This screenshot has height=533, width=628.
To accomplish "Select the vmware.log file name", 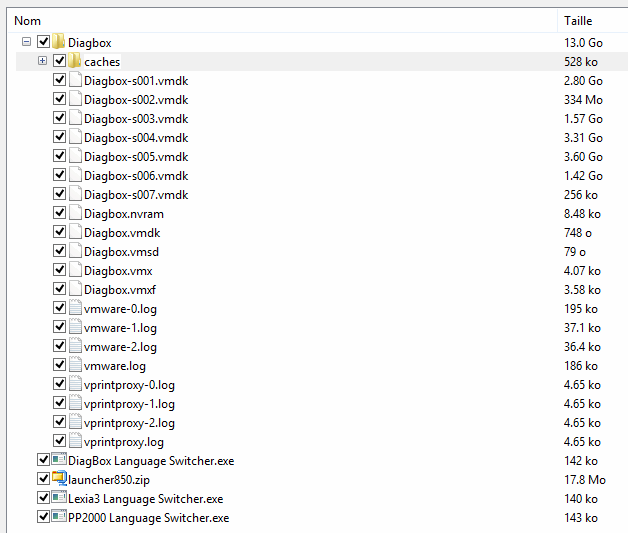I will pos(115,366).
